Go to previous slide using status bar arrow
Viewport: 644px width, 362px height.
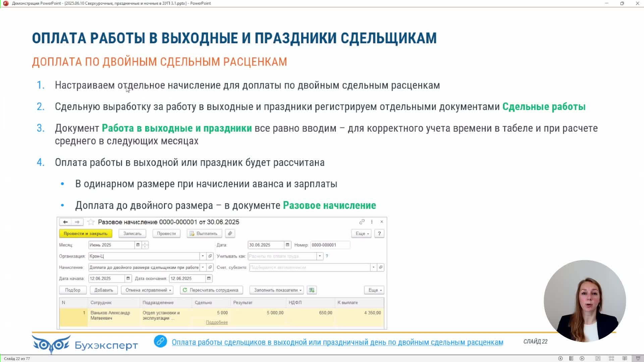[x=560, y=358]
